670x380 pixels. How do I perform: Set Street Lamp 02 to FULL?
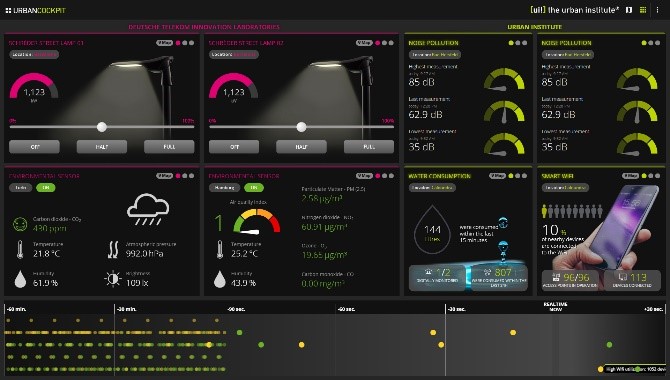pos(369,147)
